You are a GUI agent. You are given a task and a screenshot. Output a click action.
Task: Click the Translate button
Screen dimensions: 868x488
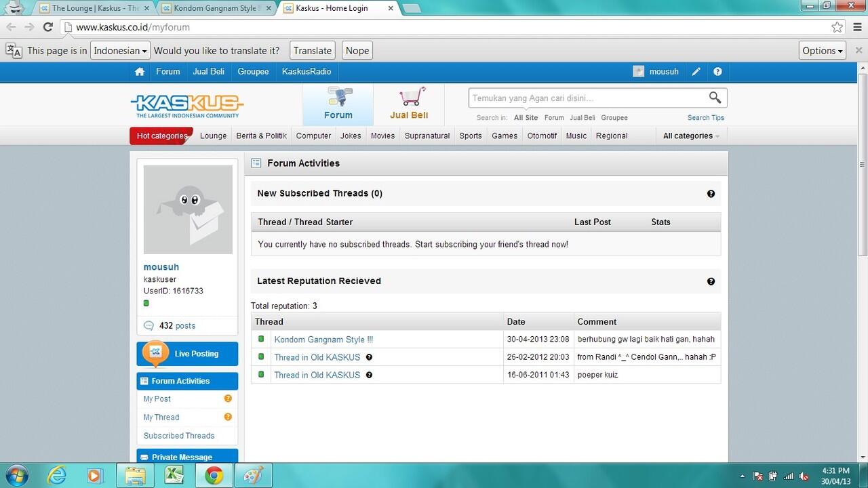point(313,51)
